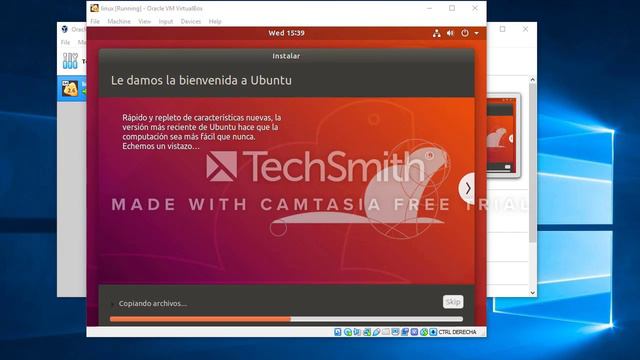Maximize the VirtualBox Manager window
The height and width of the screenshot is (360, 640).
[x=502, y=29]
